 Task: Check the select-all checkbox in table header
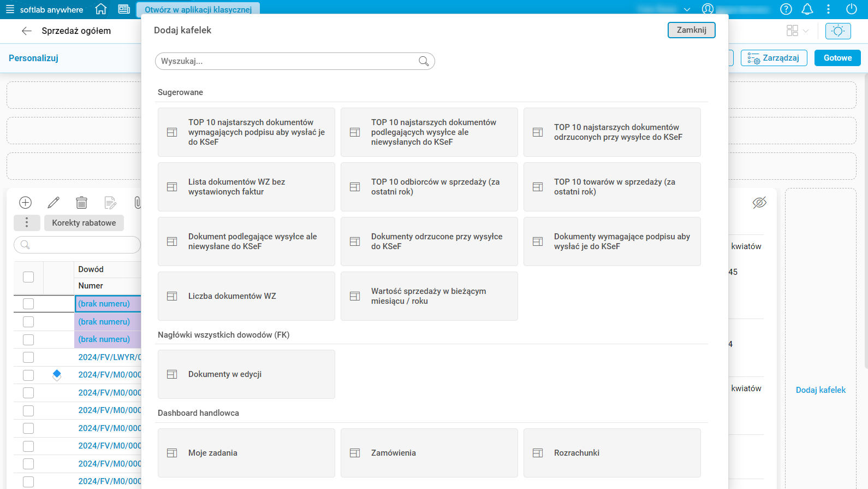click(x=28, y=277)
